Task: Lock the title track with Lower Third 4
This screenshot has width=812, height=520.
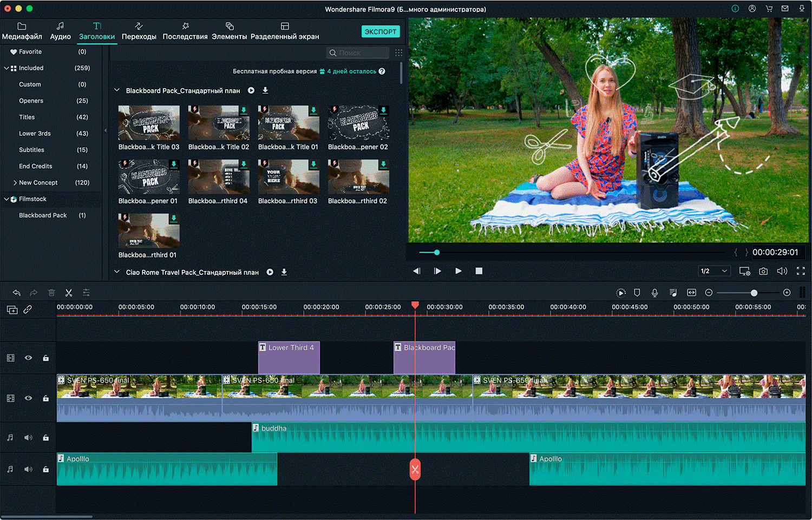Action: coord(46,358)
